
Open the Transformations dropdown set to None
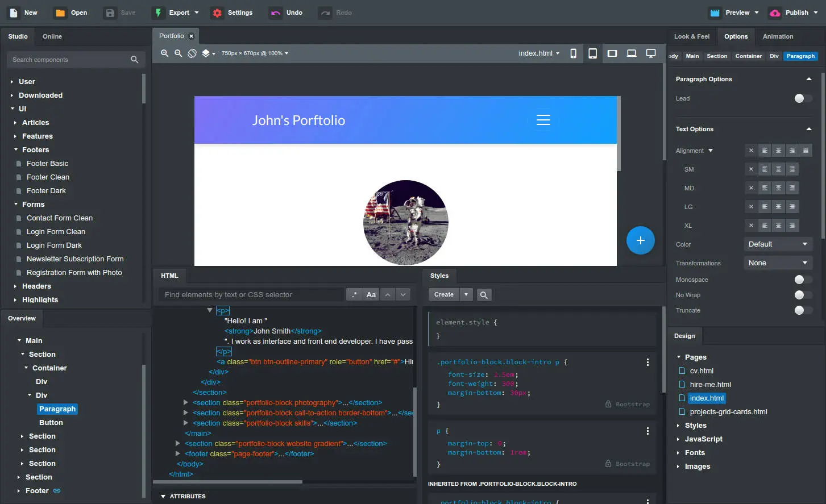778,263
